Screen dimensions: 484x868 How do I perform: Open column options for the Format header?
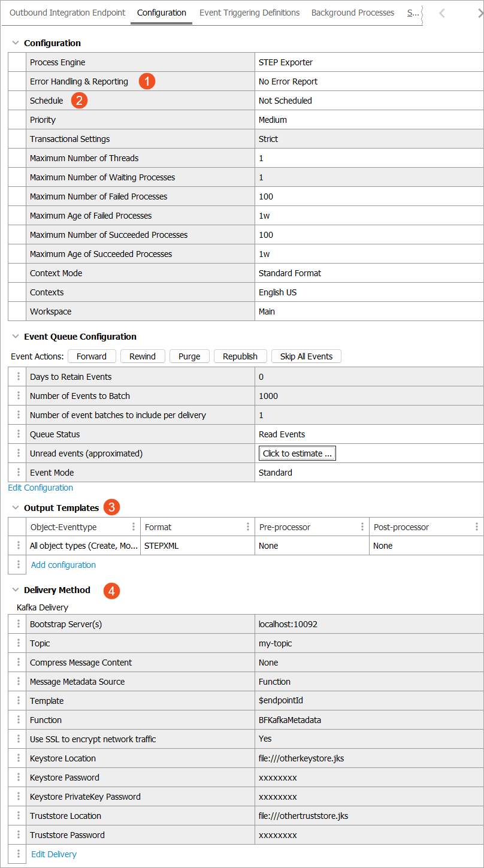[248, 527]
